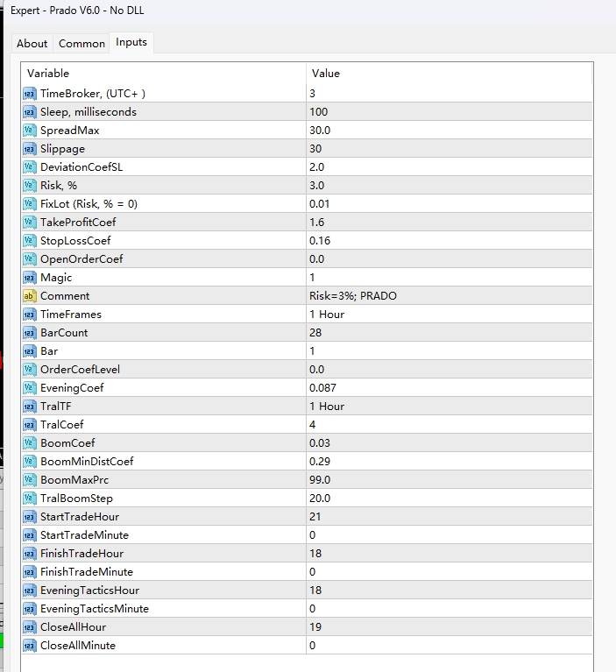Switch to the Common tab

81,44
